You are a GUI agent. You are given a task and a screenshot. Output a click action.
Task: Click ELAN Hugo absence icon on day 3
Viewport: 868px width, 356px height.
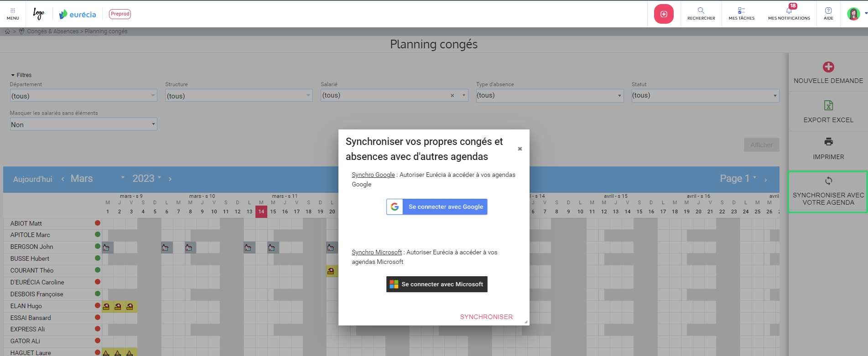130,307
